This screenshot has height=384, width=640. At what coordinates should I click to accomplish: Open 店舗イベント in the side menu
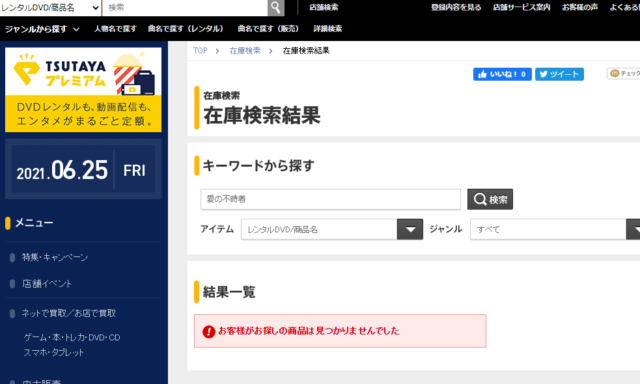coord(47,284)
